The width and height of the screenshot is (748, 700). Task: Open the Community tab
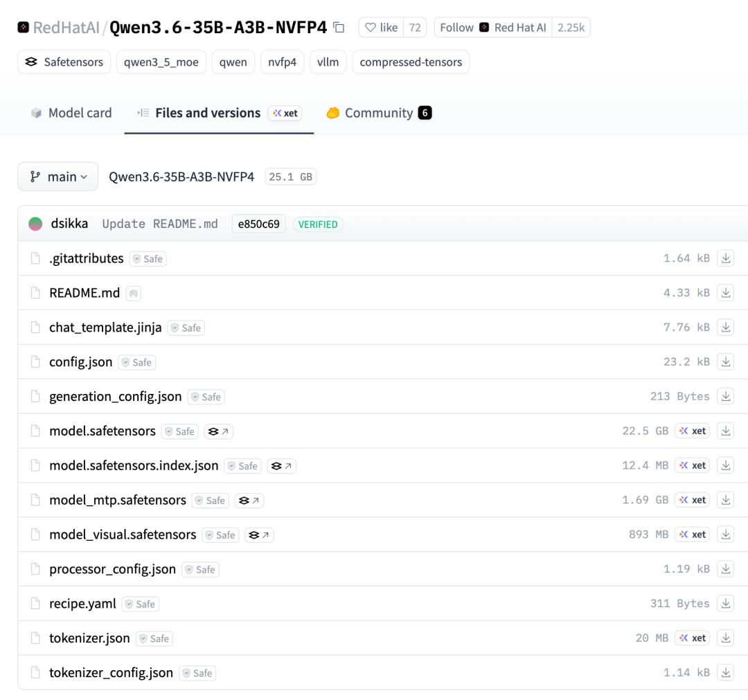coord(379,113)
